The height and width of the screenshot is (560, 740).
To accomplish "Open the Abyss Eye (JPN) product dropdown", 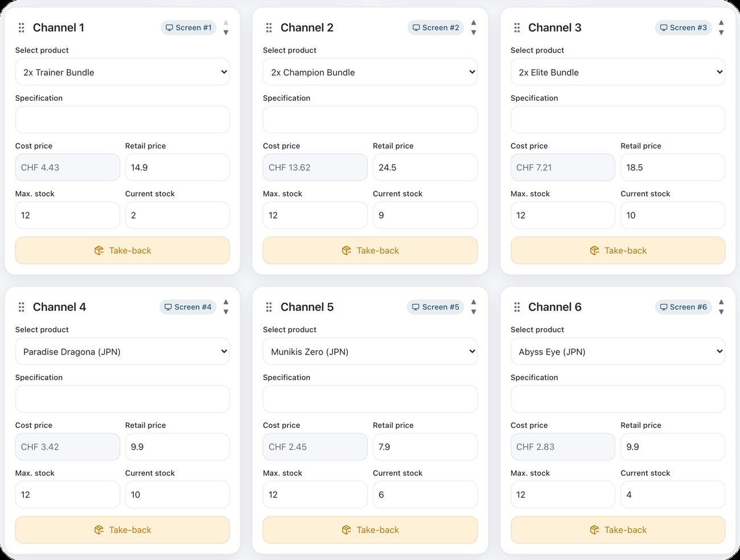I will click(618, 351).
